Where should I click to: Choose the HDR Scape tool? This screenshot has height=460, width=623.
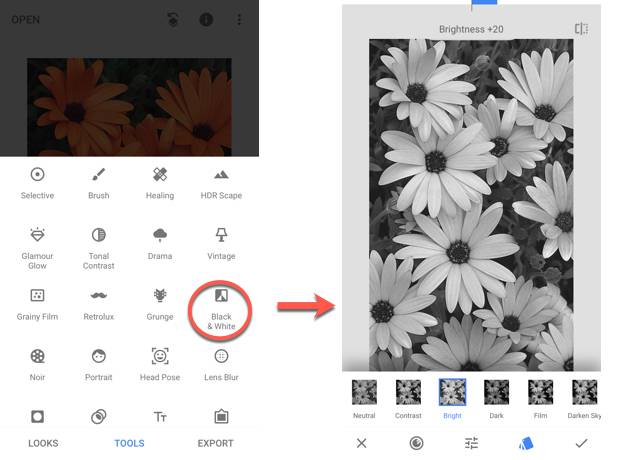[x=221, y=182]
